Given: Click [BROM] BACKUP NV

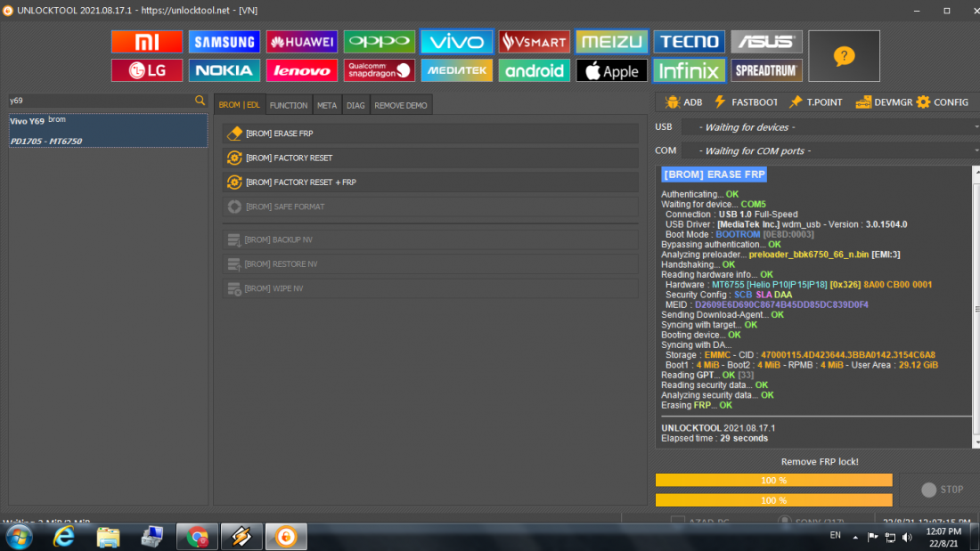Looking at the screenshot, I should point(430,239).
